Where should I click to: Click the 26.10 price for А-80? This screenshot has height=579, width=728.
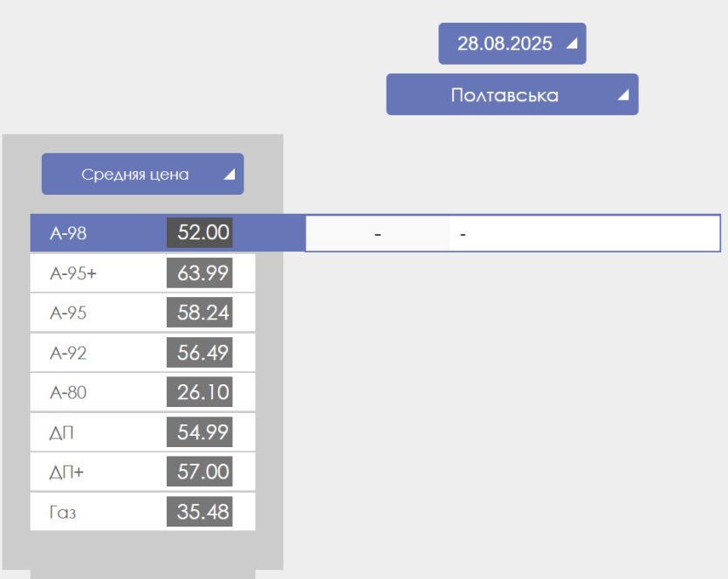tap(200, 393)
